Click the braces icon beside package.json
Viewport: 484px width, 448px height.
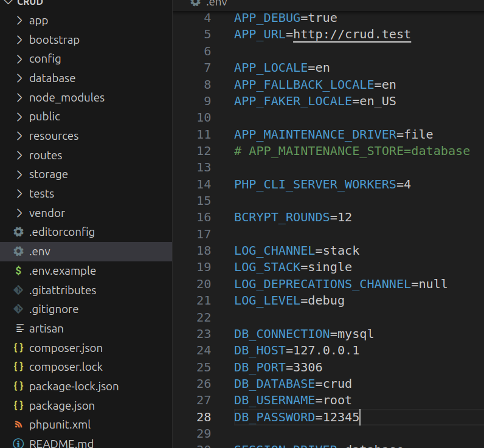[x=19, y=405]
